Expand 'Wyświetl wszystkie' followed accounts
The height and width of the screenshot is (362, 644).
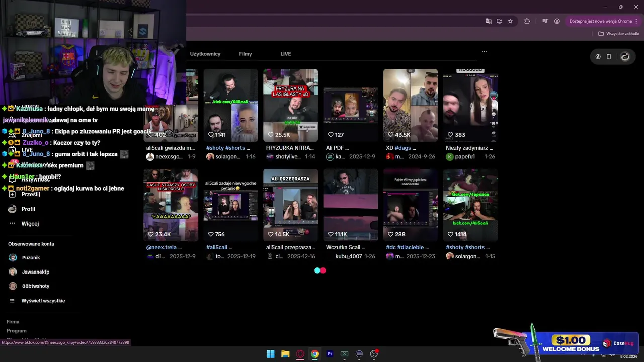pyautogui.click(x=43, y=301)
